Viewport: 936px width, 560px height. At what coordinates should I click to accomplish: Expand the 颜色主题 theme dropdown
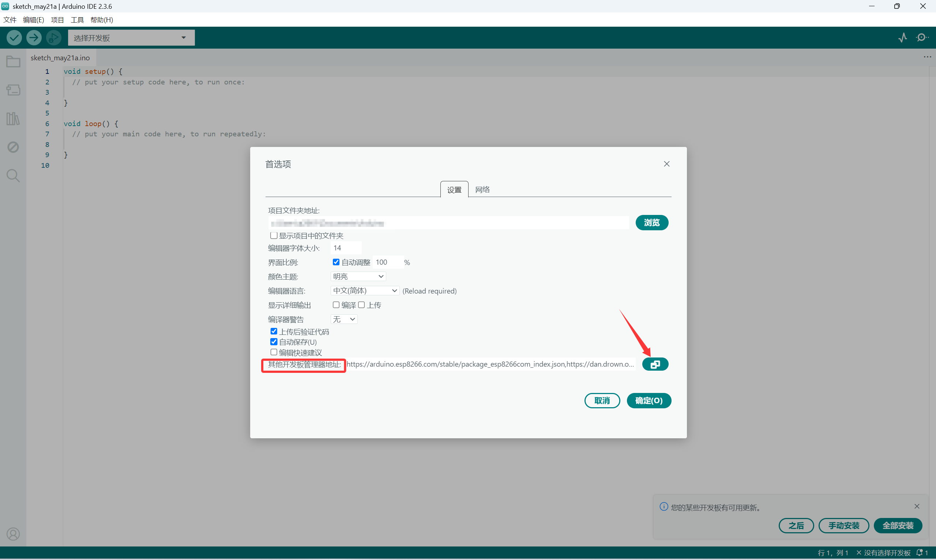click(358, 277)
